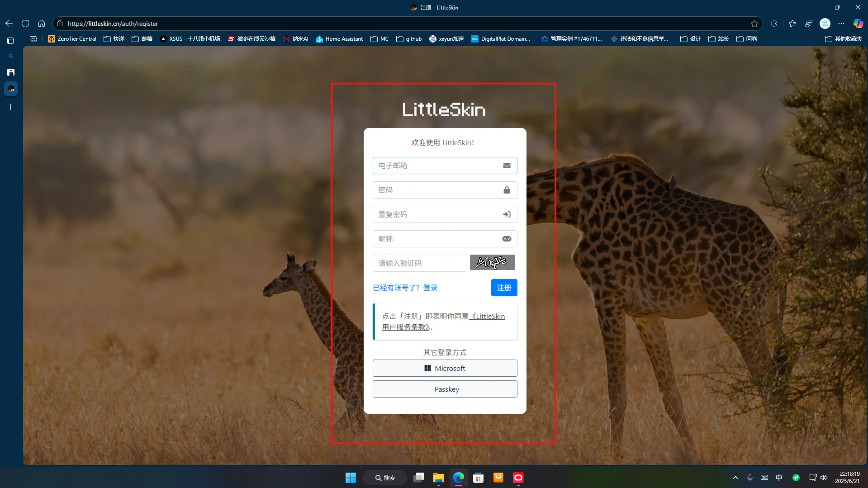Open tab actions menu icon

(11, 41)
